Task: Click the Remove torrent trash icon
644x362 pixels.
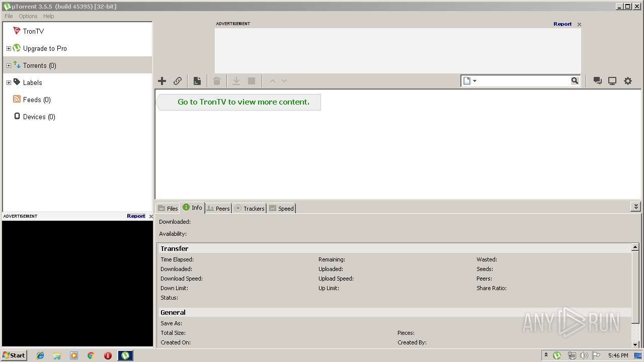Action: click(x=217, y=81)
